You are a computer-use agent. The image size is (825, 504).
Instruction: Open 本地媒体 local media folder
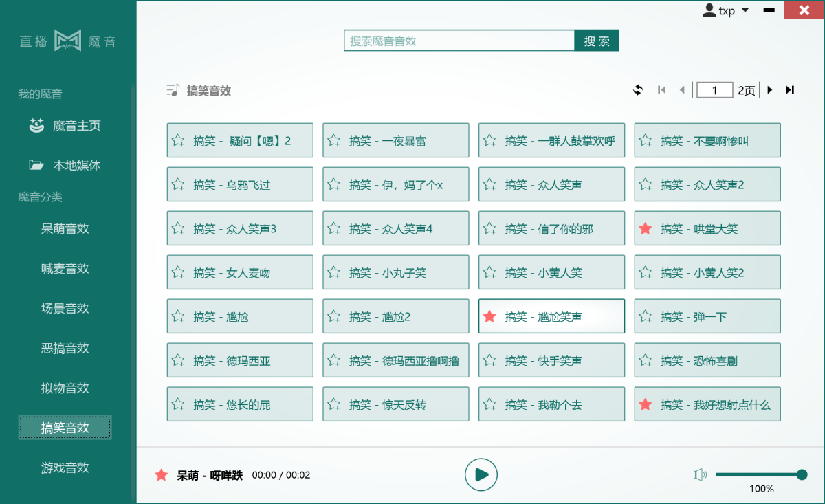[69, 165]
